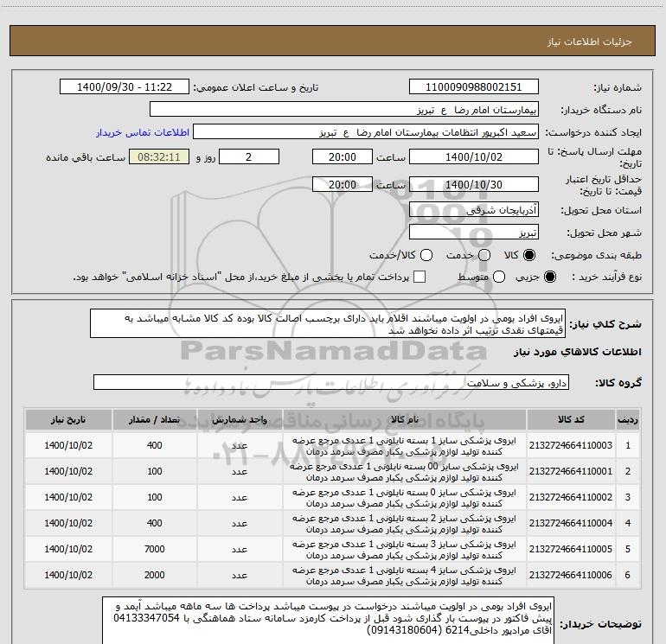Click the نام کالا column header
The height and width of the screenshot is (644, 666).
point(405,420)
